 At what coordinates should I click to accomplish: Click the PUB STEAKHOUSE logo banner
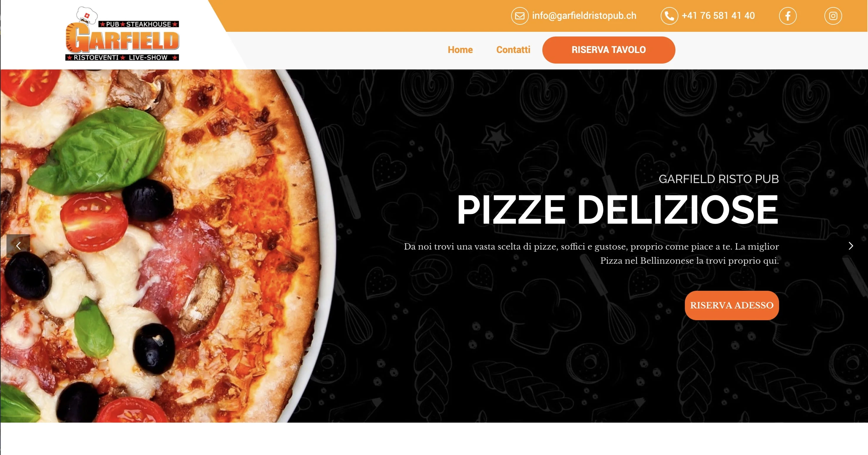click(x=139, y=24)
